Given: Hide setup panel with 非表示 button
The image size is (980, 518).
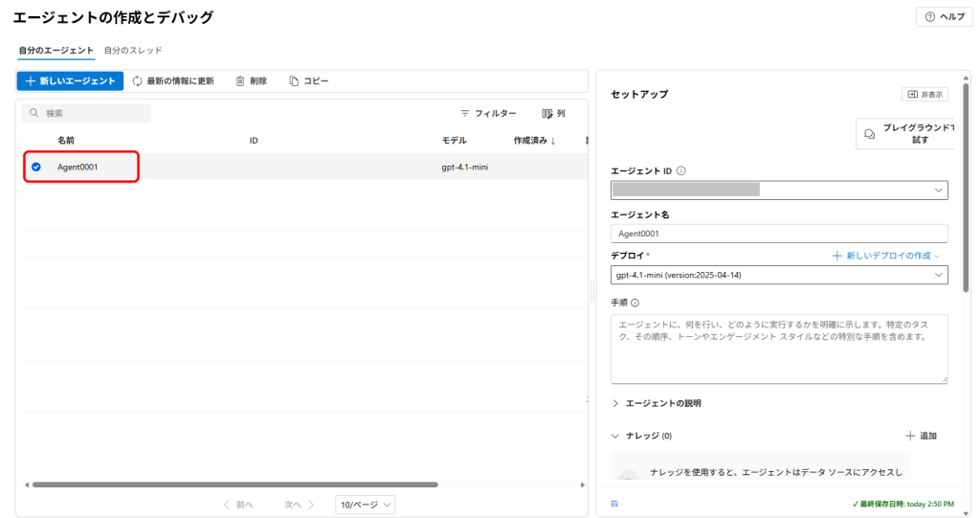Looking at the screenshot, I should pos(924,94).
